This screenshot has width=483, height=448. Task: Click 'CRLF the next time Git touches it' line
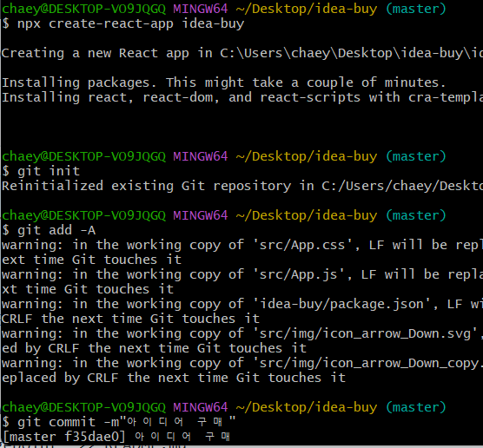coord(130,319)
